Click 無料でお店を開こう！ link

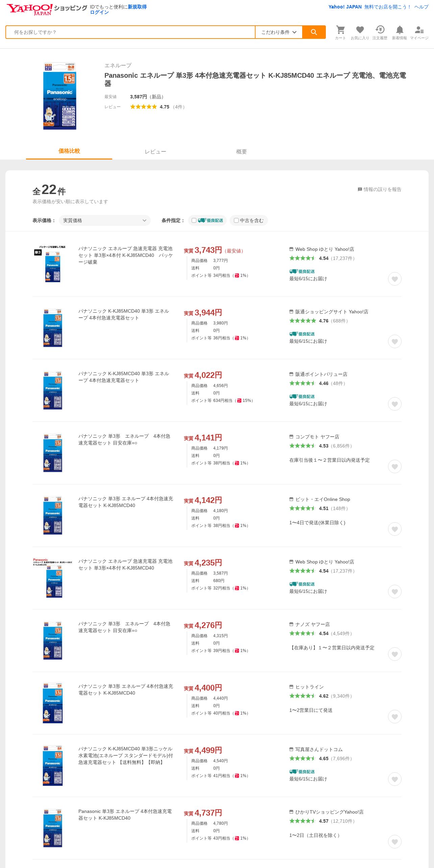[388, 7]
